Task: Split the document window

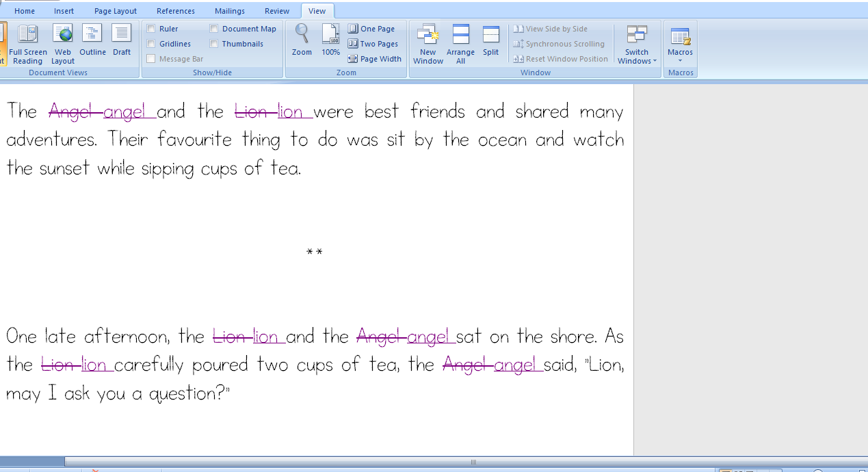Action: pos(491,41)
